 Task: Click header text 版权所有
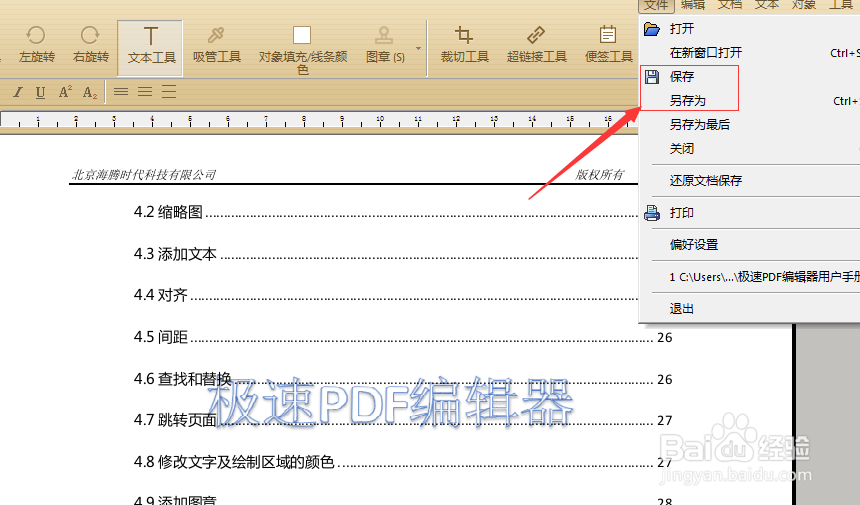(599, 175)
